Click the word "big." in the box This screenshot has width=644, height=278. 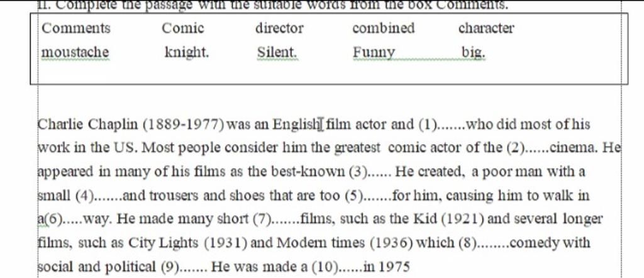point(474,53)
